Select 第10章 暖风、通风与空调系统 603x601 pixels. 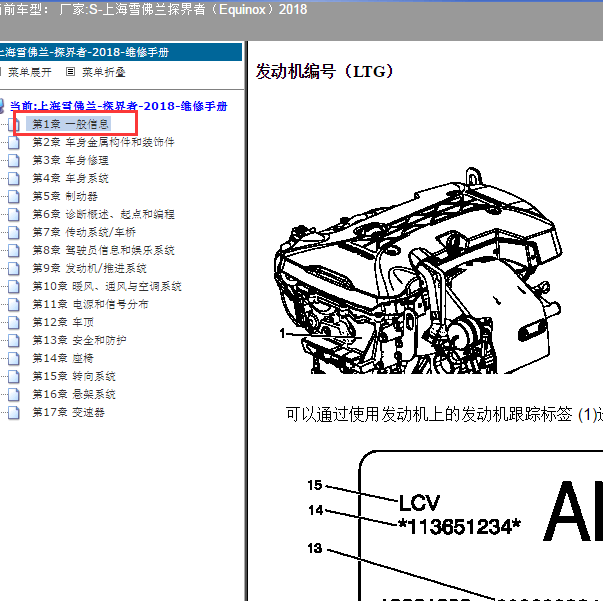coord(107,286)
